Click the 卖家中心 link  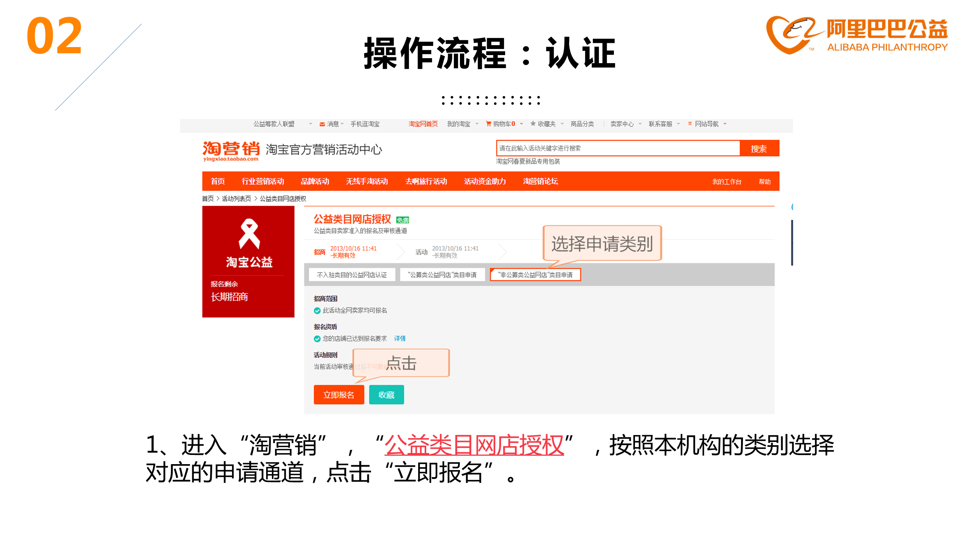(622, 124)
